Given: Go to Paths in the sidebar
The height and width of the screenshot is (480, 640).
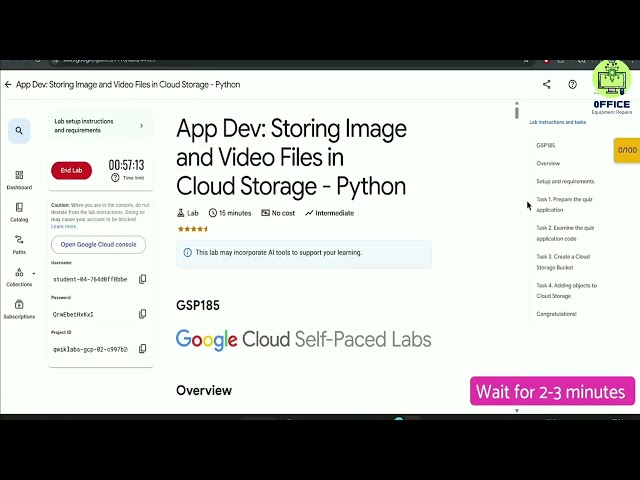Looking at the screenshot, I should tap(19, 244).
